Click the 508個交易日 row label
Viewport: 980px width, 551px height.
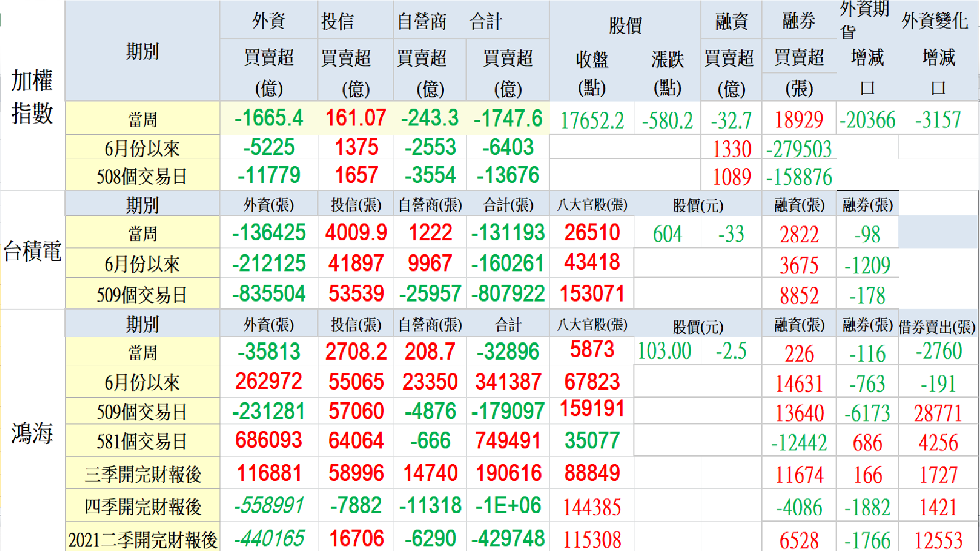142,177
